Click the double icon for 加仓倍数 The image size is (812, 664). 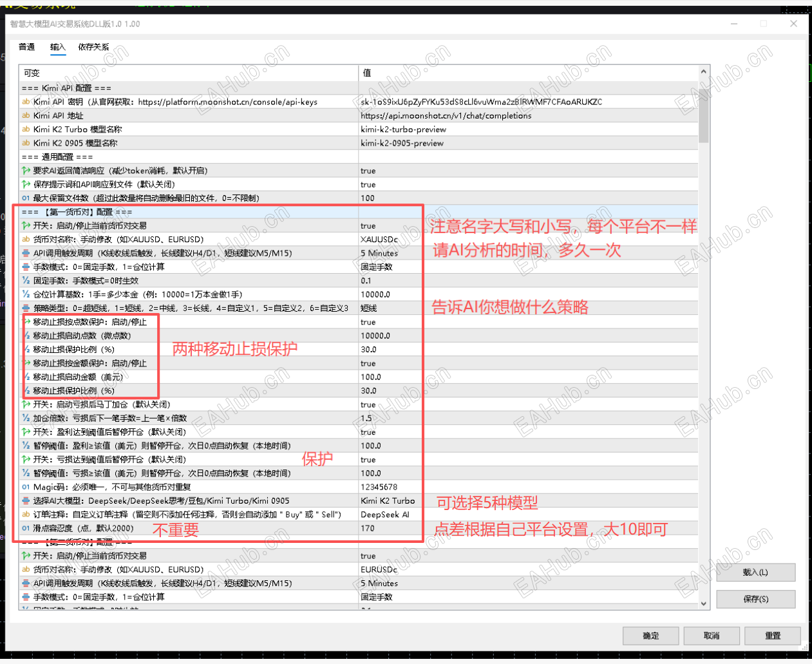pos(26,418)
